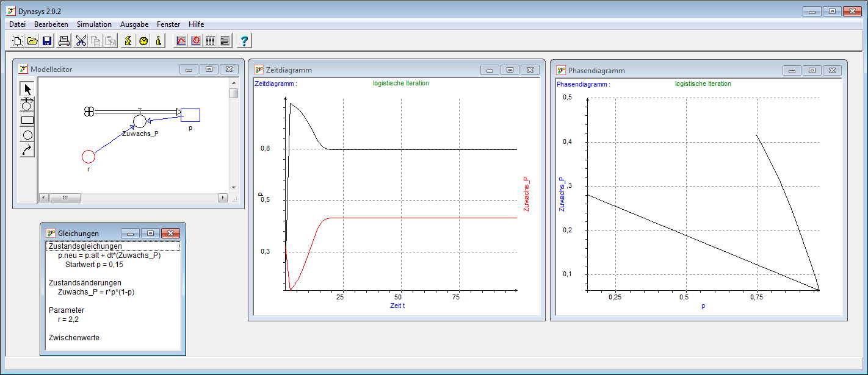Maximize the Phasendiagramm window
The image size is (868, 375).
812,70
